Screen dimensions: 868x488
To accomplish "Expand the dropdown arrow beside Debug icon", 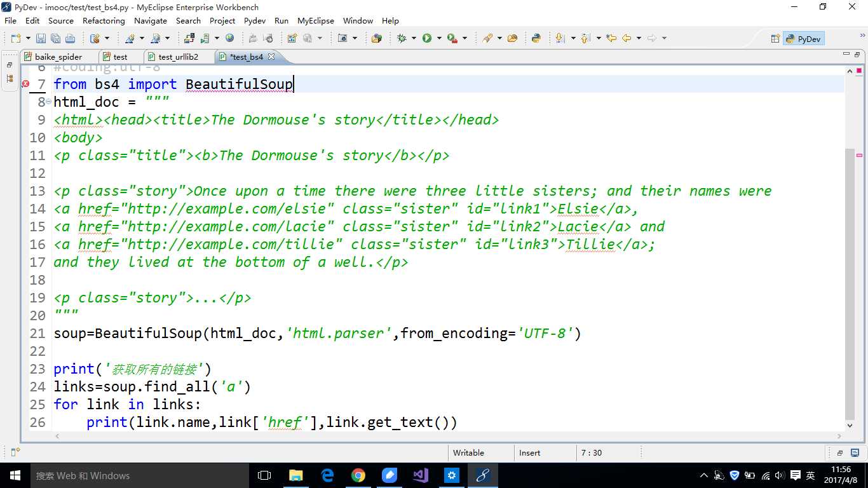I will pos(414,39).
